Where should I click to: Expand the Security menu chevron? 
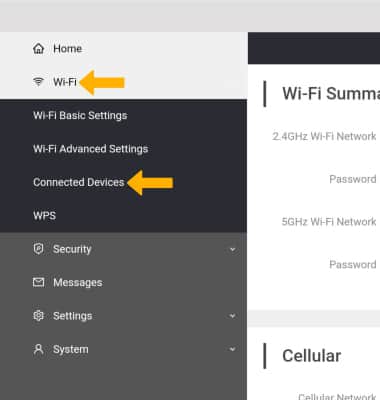click(x=232, y=249)
